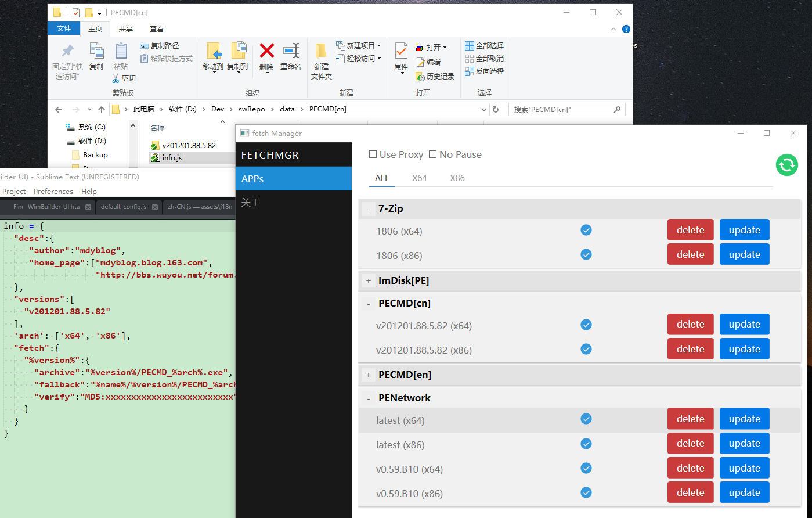This screenshot has height=518, width=812.
Task: Click the search magnifier icon in Explorer
Action: [x=617, y=109]
